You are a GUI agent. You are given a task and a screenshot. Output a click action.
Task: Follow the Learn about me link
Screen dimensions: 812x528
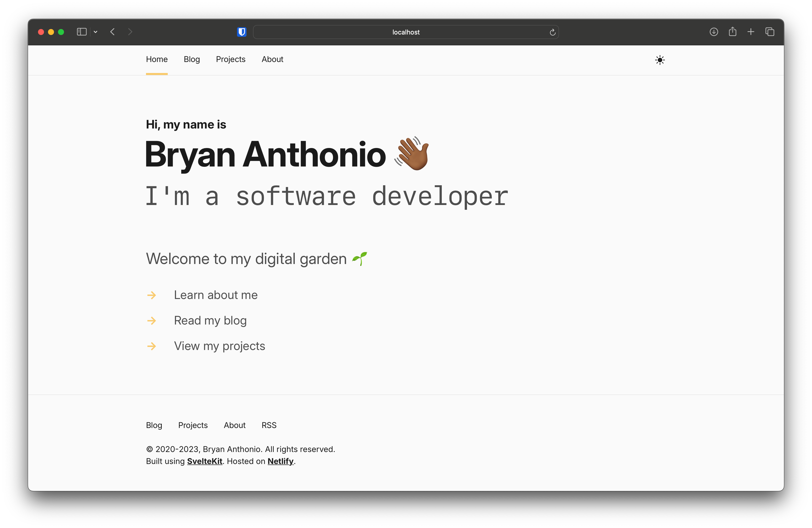click(x=215, y=295)
